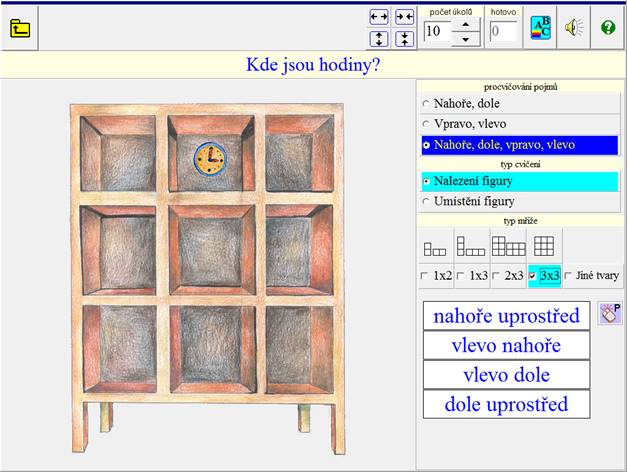Image resolution: width=627 pixels, height=472 pixels.
Task: Decrease the počet úkolů value
Action: [x=465, y=39]
